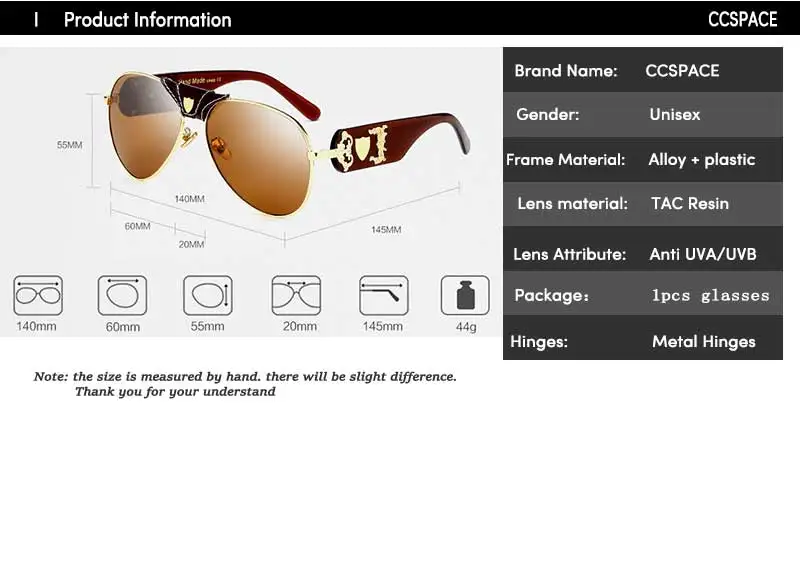800x564 pixels.
Task: Click the 55mm caption under the icon
Action: pyautogui.click(x=207, y=326)
